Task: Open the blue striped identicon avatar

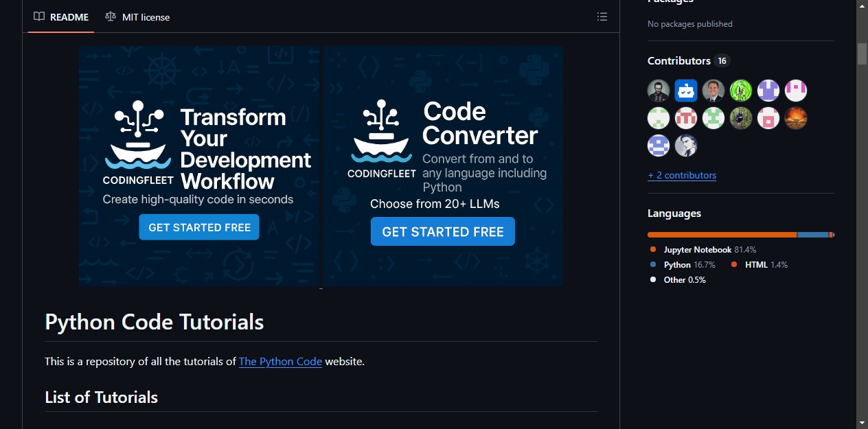Action: pos(659,146)
